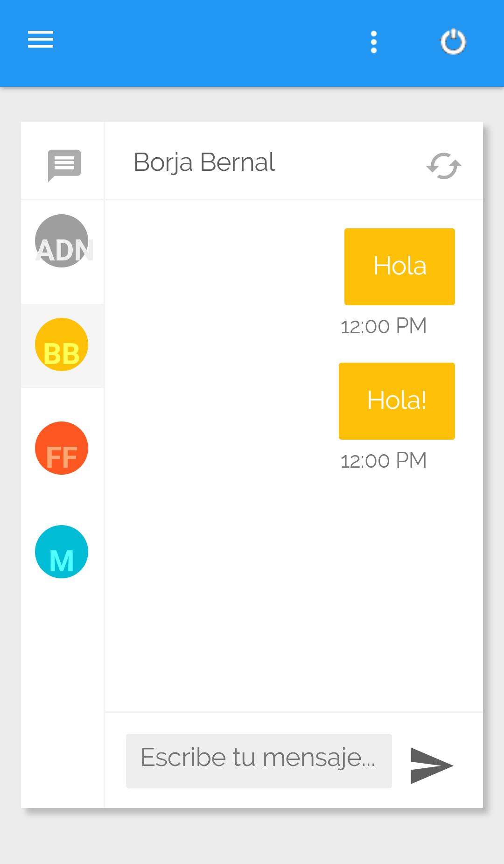
Task: Focus the Escribe tu mensaje field
Action: coord(259,761)
